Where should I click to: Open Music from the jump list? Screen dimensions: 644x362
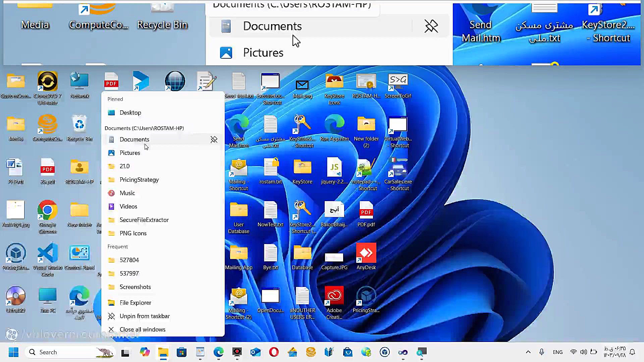(x=163, y=193)
